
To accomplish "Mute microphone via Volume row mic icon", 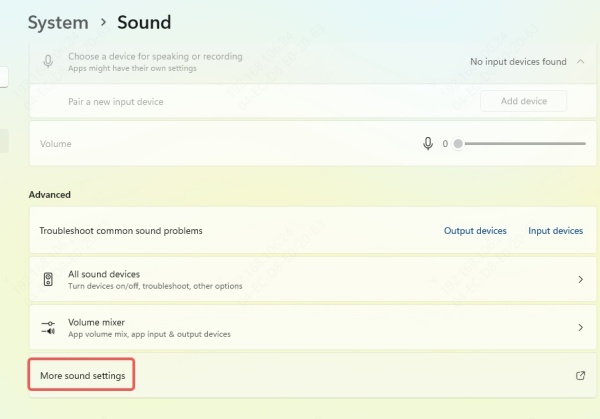I will [428, 143].
